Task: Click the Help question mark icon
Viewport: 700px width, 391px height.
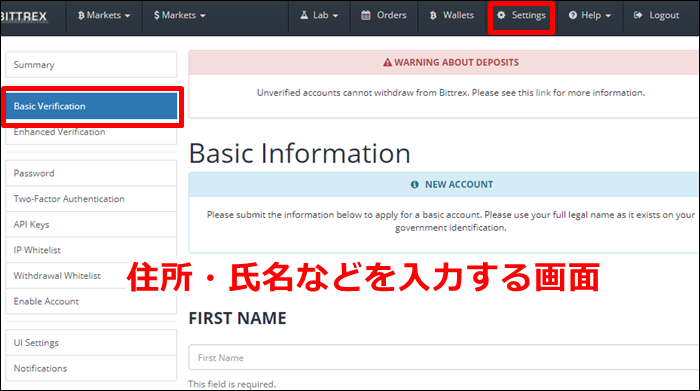Action: 573,15
